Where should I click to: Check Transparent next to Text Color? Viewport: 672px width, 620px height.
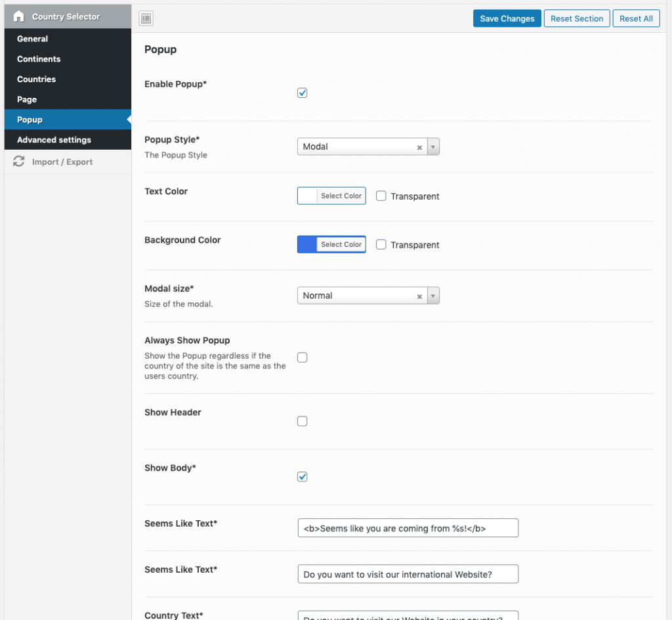[381, 196]
